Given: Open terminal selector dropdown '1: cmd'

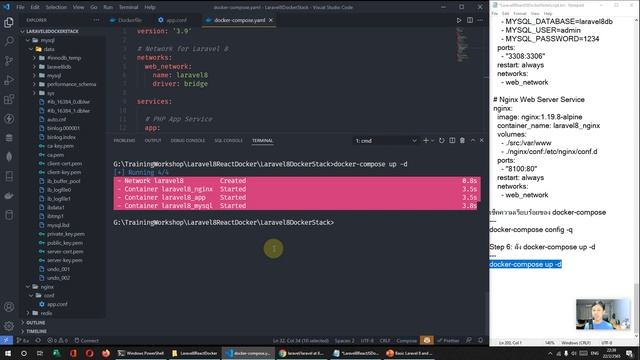Looking at the screenshot, I should [x=386, y=140].
